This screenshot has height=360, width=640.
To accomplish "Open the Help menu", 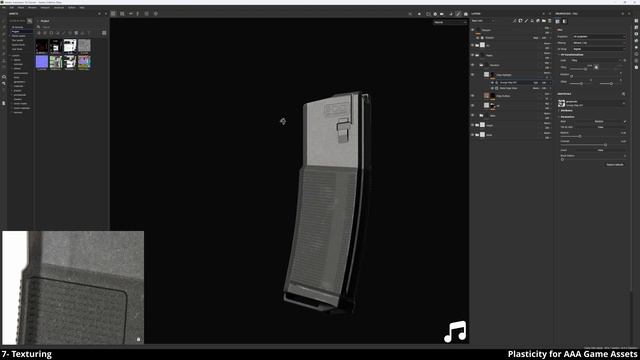I will coord(82,8).
